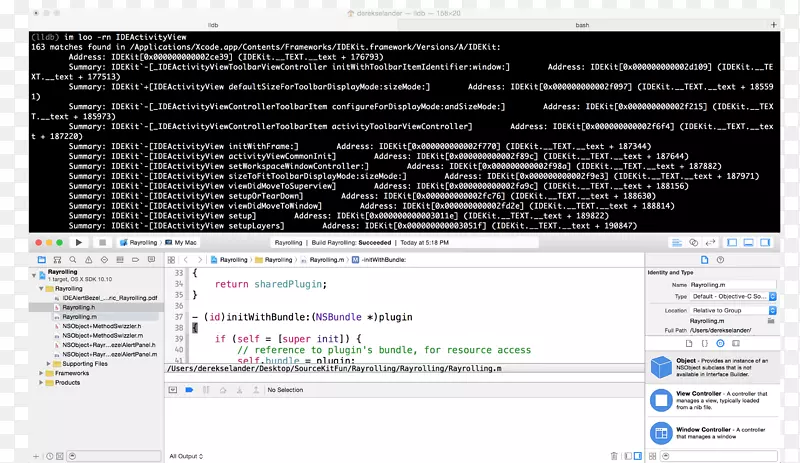800x463 pixels.
Task: Toggle the left Navigator panel visibility
Action: (x=732, y=242)
